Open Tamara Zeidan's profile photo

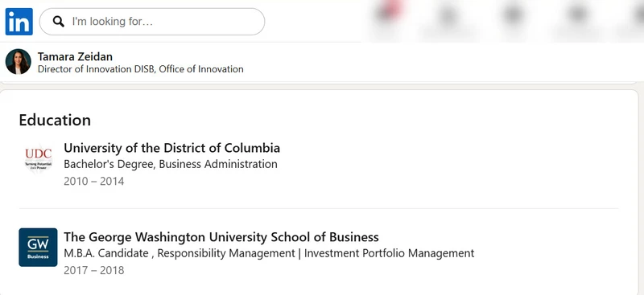click(x=18, y=62)
